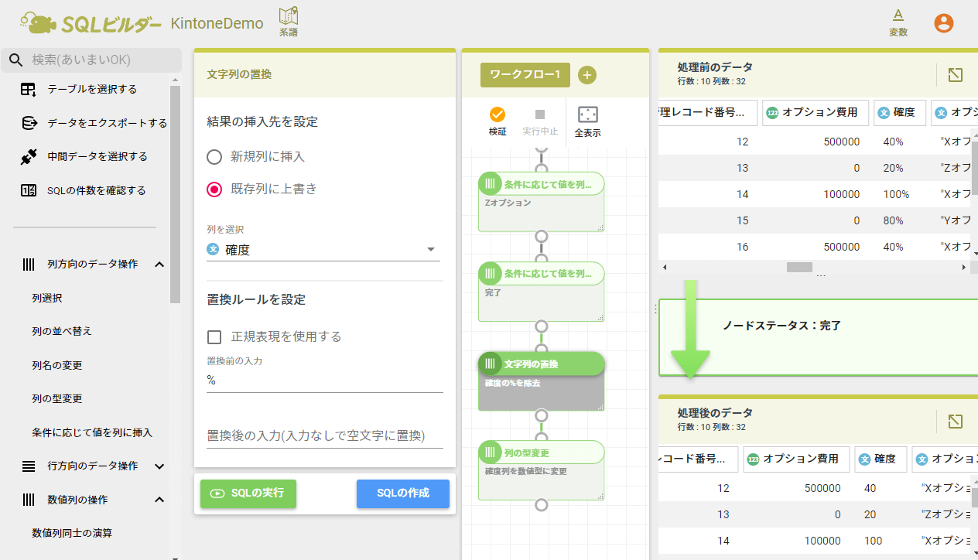
Task: Open the 列を選択 dropdown showing 確度
Action: click(x=323, y=250)
